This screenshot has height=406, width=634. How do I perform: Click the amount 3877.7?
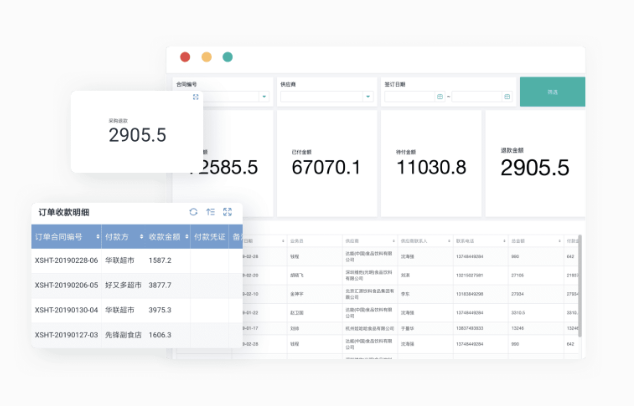160,285
